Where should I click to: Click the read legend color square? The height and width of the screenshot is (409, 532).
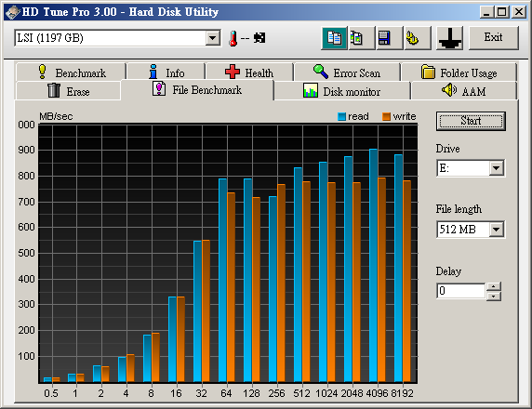341,117
